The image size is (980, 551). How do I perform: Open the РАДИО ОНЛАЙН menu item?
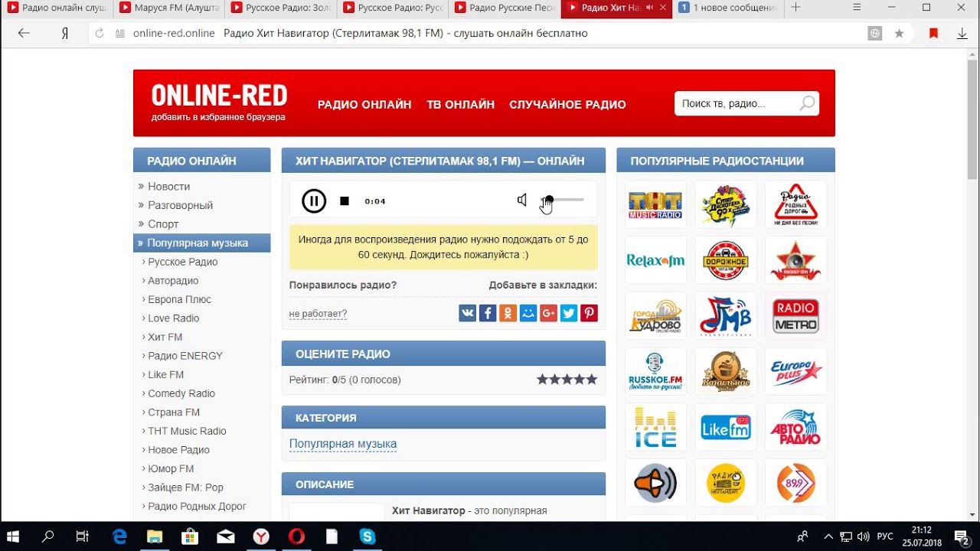[x=364, y=105]
